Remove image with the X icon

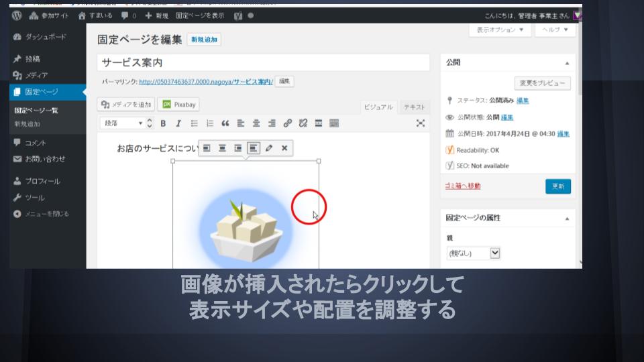[x=284, y=148]
